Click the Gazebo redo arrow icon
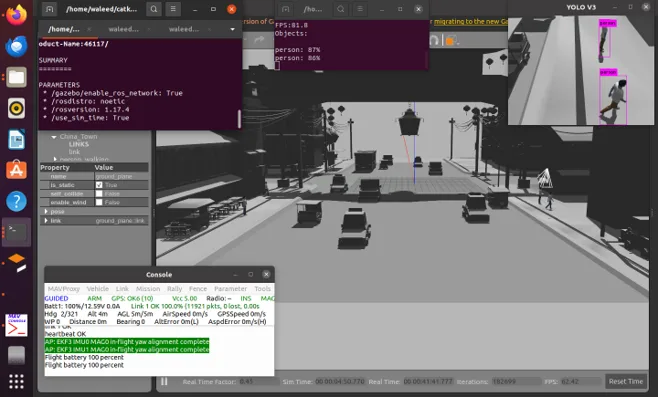Screen dimensions: 658x397 click(259, 39)
